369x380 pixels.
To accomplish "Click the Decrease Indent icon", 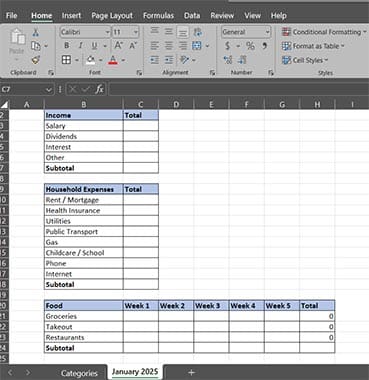I will (155, 60).
